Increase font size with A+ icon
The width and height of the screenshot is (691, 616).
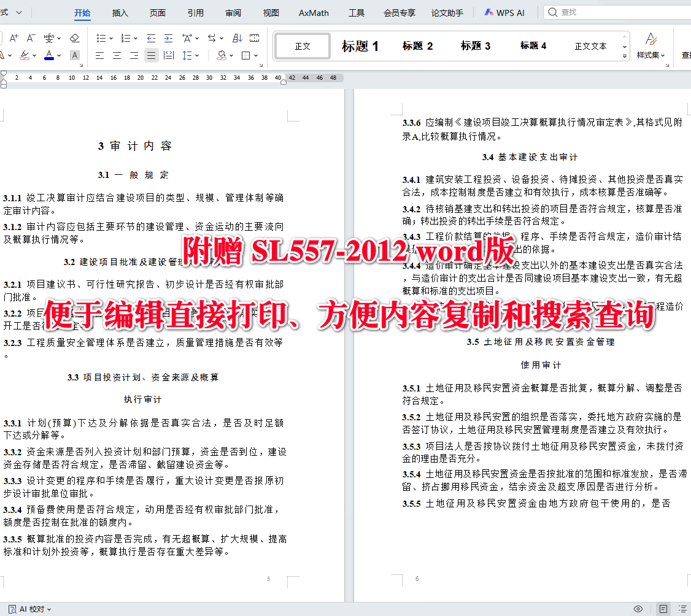click(14, 38)
